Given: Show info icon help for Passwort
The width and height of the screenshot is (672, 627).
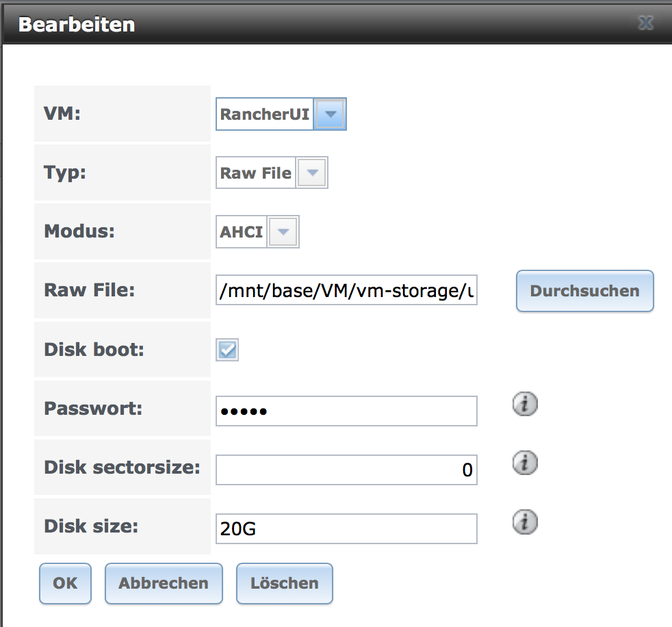Looking at the screenshot, I should (x=525, y=404).
